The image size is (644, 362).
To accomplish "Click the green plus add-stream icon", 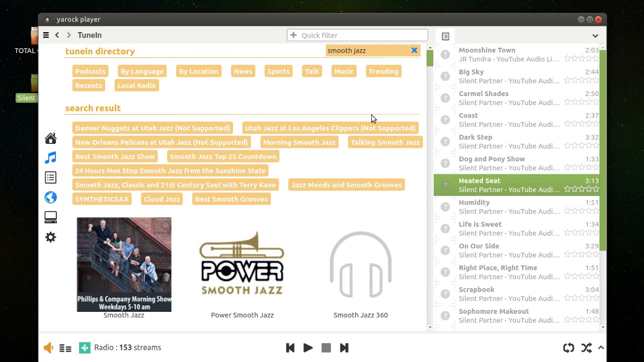I will [85, 347].
